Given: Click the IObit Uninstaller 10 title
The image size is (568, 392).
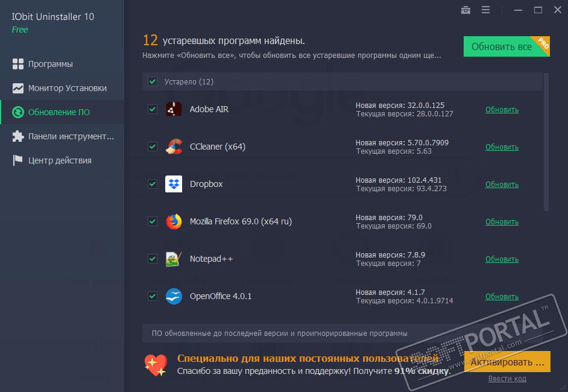Looking at the screenshot, I should [53, 17].
